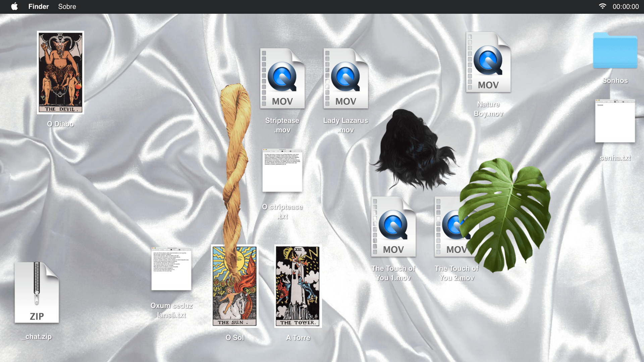Screen dimensions: 644x362
Task: Open the _chat.zip archive icon
Action: pos(37,293)
